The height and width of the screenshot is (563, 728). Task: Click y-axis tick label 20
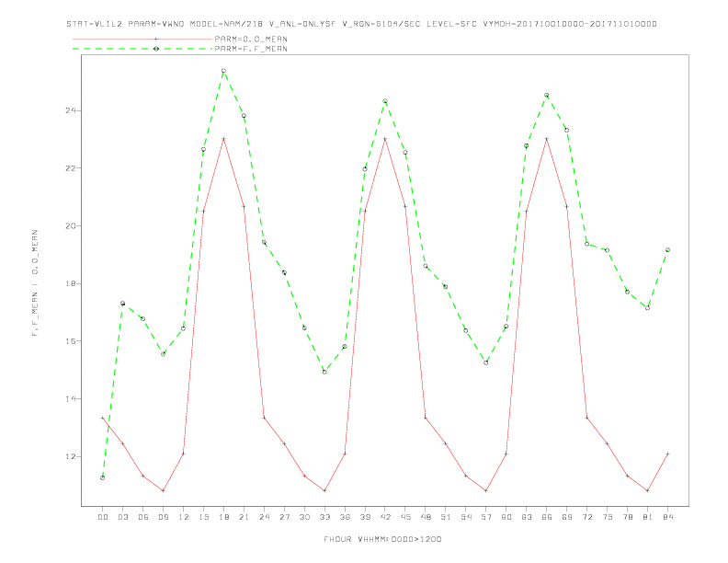pyautogui.click(x=71, y=225)
